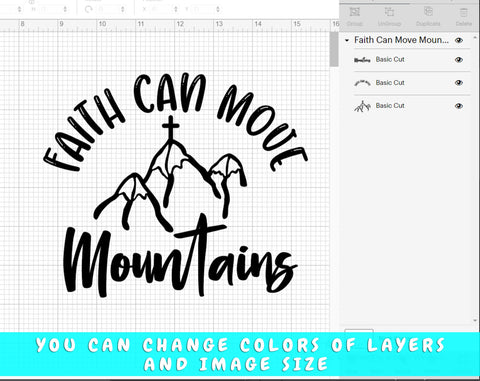This screenshot has width=480, height=381.
Task: Adjust the X position stepper arrows
Action: [176, 9]
